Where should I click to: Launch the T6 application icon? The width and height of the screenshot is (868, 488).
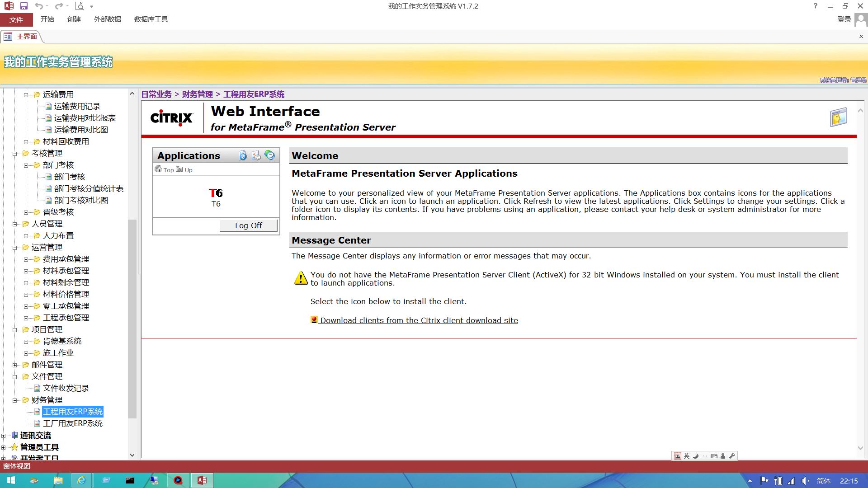click(216, 193)
